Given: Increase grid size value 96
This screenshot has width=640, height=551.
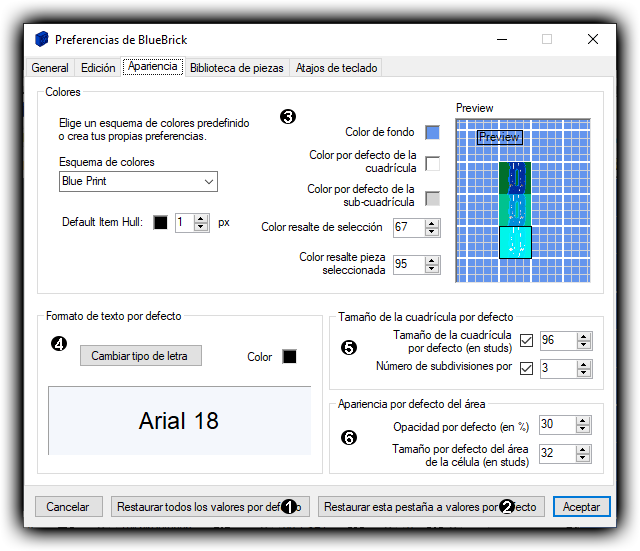Looking at the screenshot, I should 584,337.
